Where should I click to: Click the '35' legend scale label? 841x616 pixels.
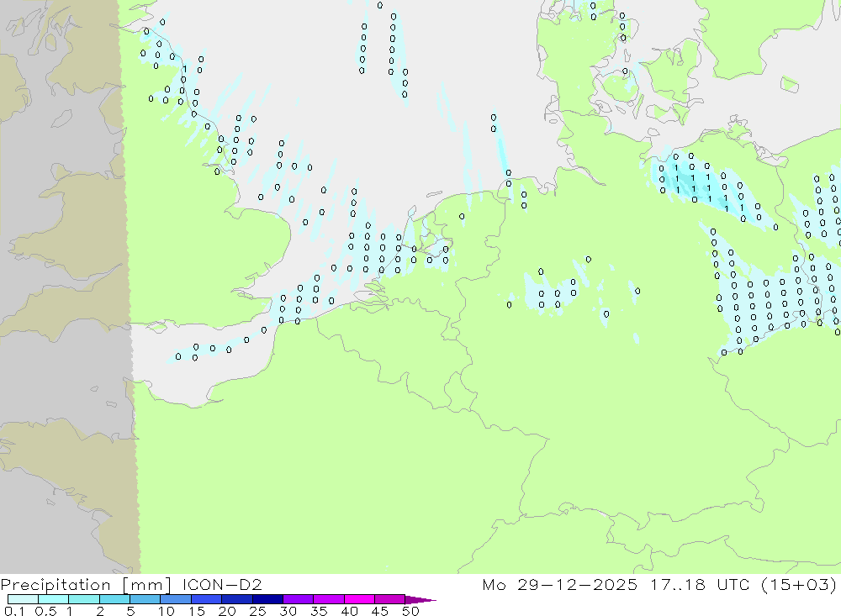[319, 611]
